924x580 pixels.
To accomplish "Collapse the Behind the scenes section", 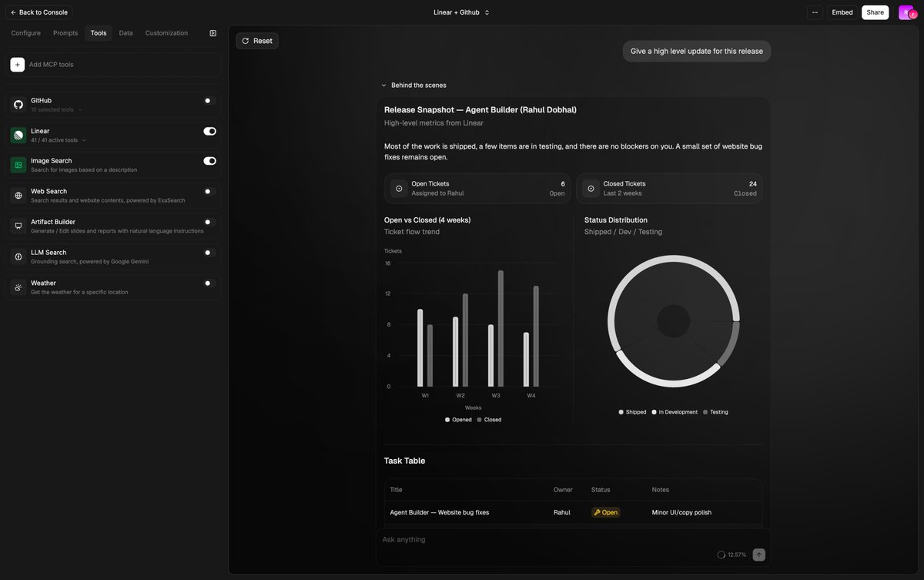I will pyautogui.click(x=413, y=85).
